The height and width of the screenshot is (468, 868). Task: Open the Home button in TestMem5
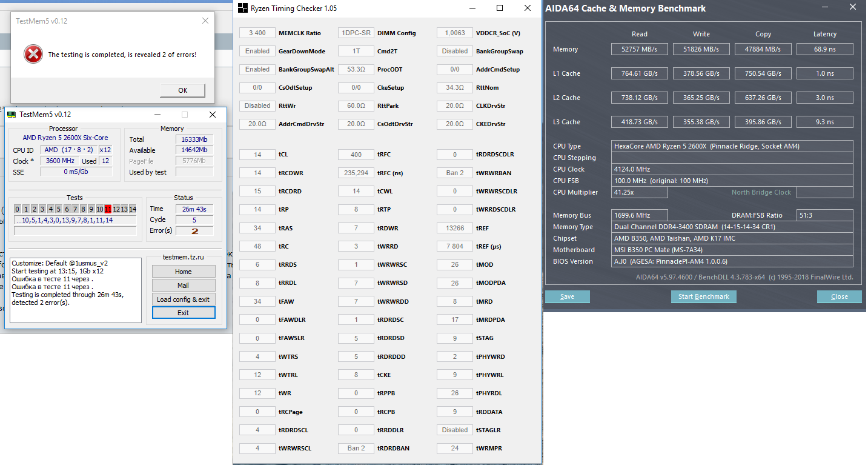coord(184,272)
